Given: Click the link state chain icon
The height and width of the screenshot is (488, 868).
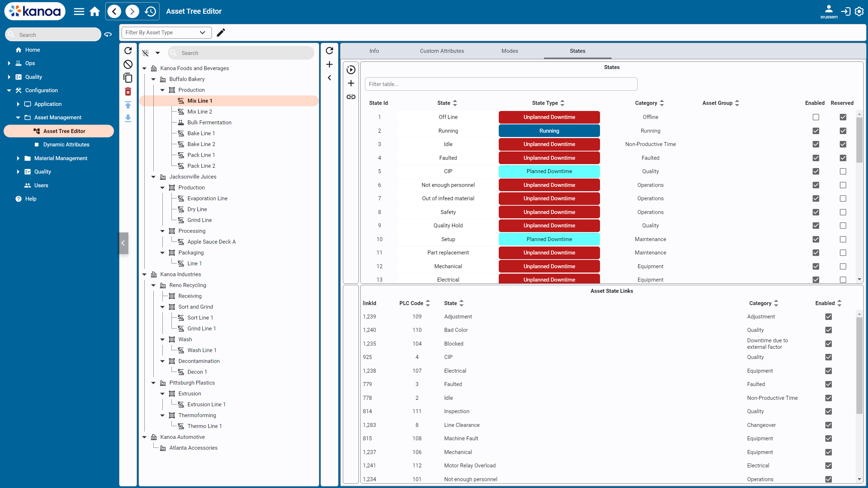Looking at the screenshot, I should 351,97.
